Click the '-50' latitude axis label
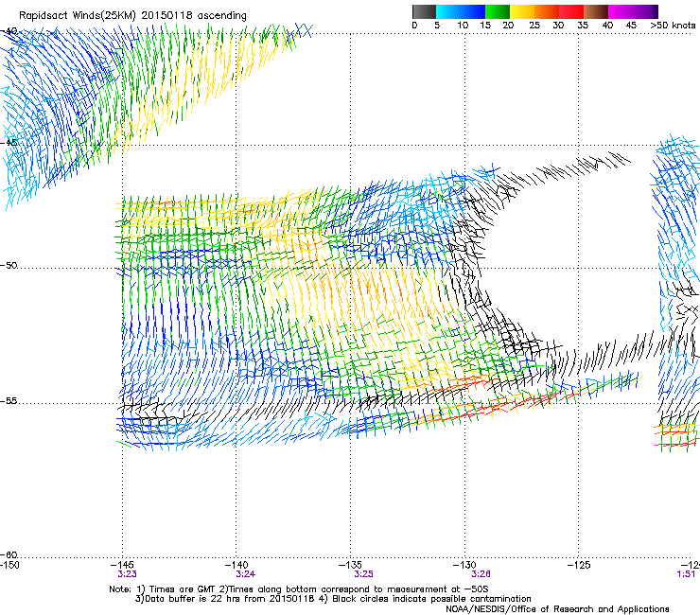 click(x=9, y=265)
